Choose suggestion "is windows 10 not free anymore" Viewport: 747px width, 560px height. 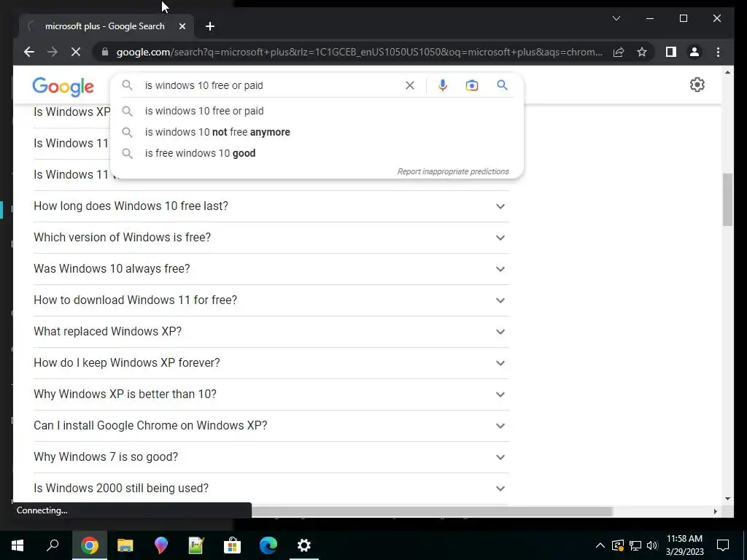click(317, 132)
